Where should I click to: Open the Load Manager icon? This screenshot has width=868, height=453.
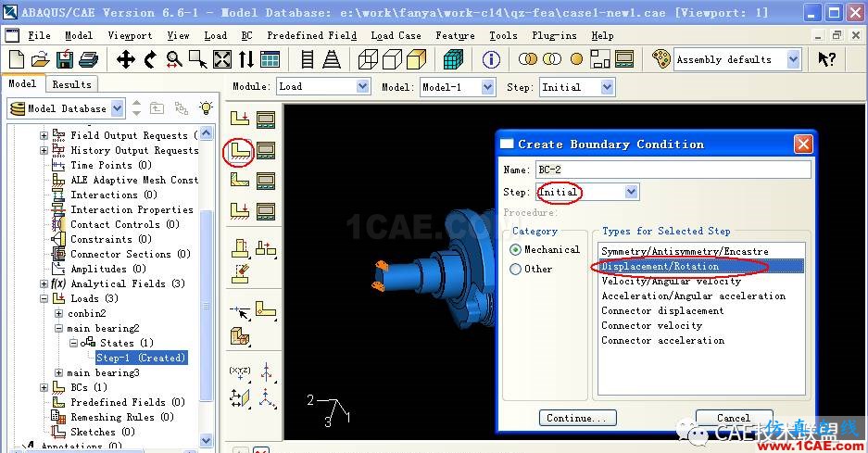(266, 120)
